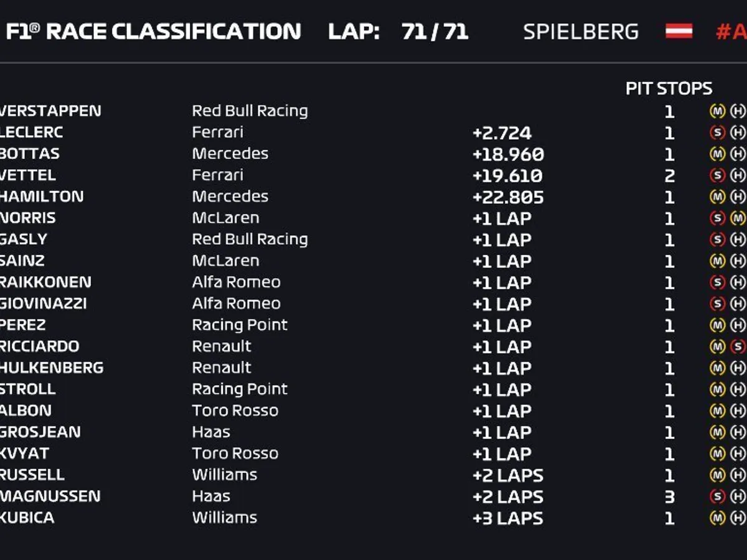Click the PIT STOPS column header
The image size is (747, 560).
pos(669,89)
